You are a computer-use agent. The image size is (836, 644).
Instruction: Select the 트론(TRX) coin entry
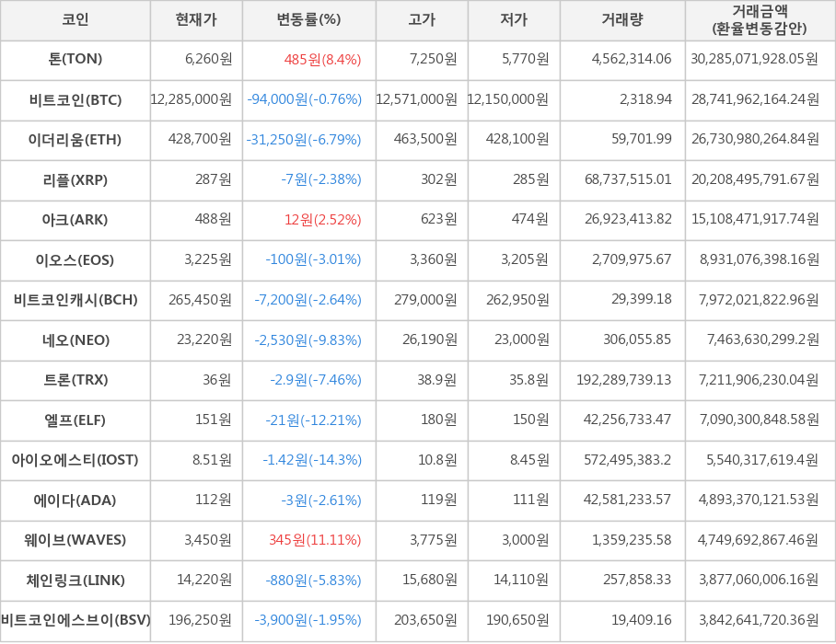[x=75, y=380]
